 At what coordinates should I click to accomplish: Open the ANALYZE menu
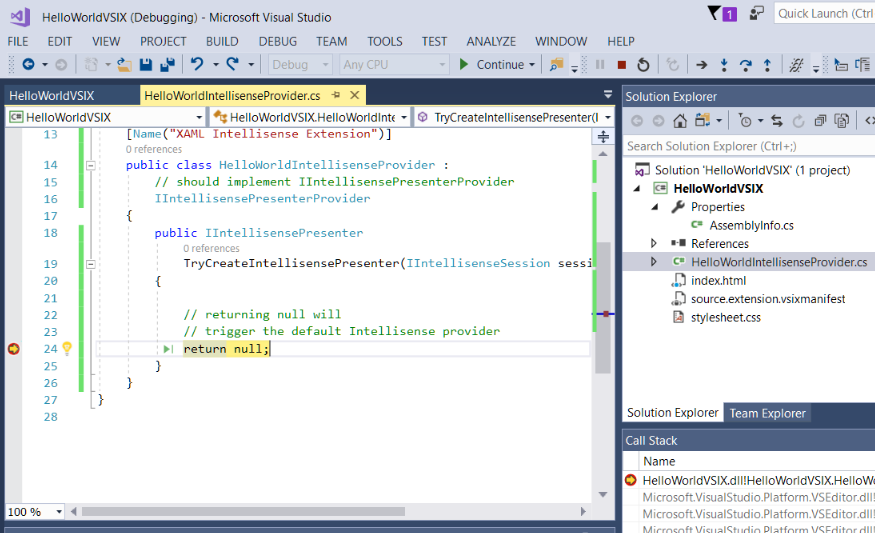491,41
